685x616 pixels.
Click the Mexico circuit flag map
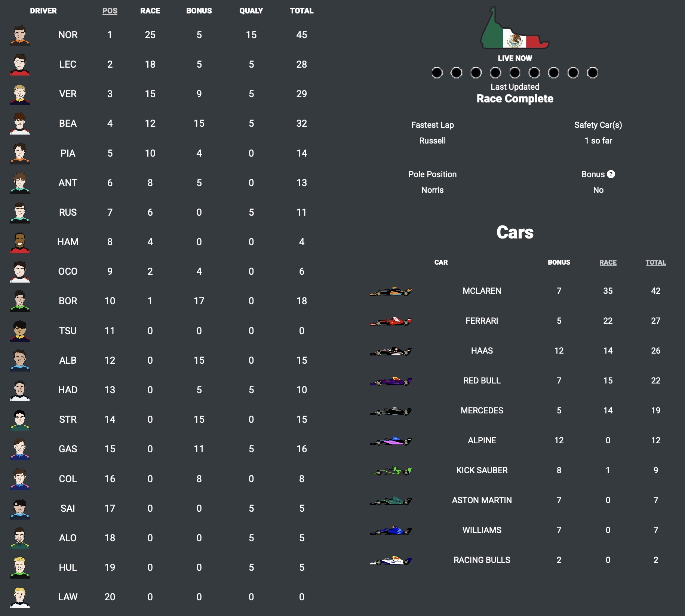[514, 30]
